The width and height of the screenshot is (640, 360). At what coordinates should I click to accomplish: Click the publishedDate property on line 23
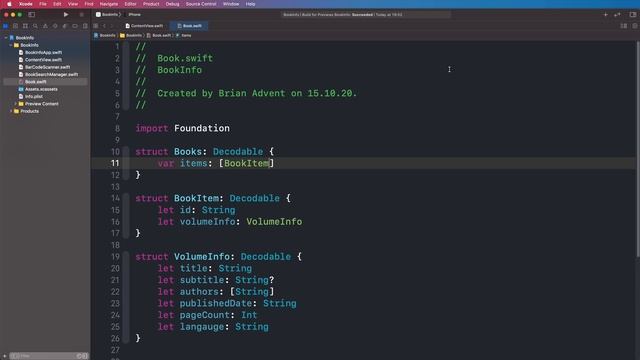[x=216, y=303]
